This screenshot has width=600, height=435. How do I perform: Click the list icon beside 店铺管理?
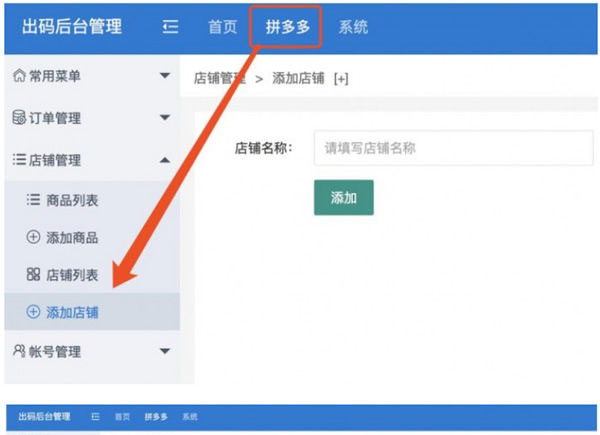(x=19, y=159)
